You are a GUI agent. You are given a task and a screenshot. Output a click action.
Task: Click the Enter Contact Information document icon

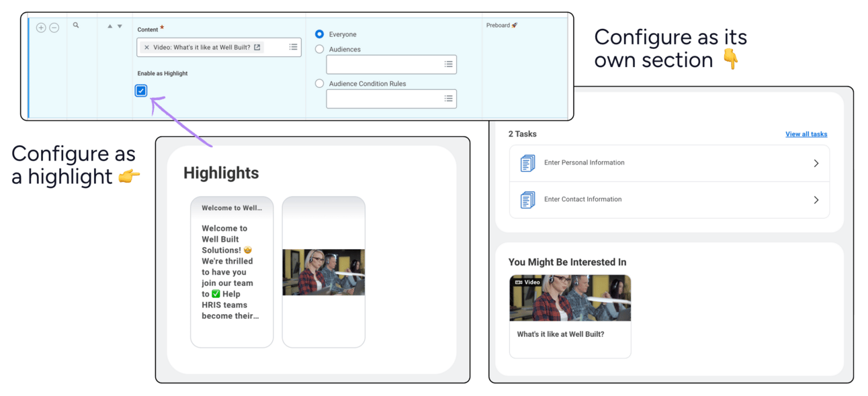(528, 200)
